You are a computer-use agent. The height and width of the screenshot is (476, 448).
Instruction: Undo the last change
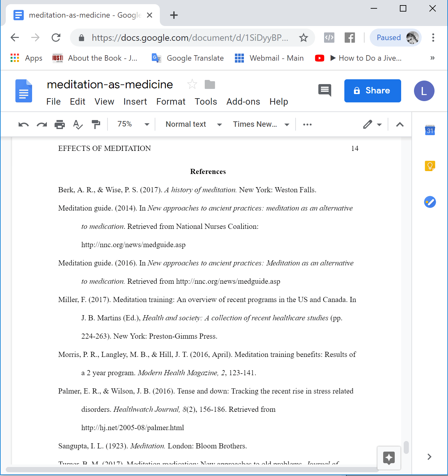tap(22, 124)
